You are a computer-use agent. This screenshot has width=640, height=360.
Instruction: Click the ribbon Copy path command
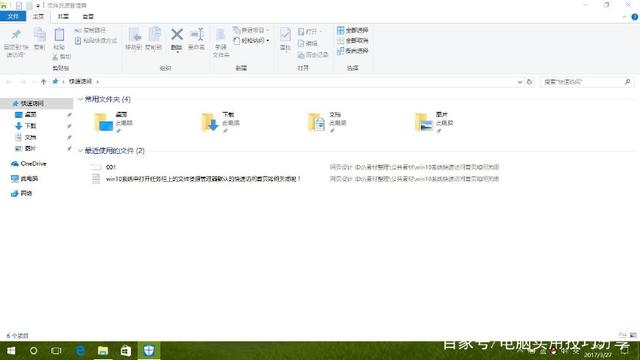[91, 30]
